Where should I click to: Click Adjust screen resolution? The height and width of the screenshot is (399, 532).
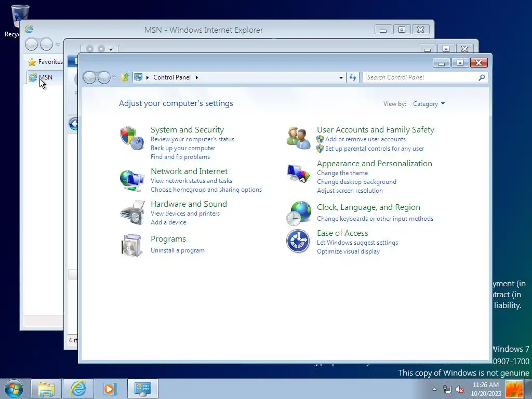(x=350, y=191)
